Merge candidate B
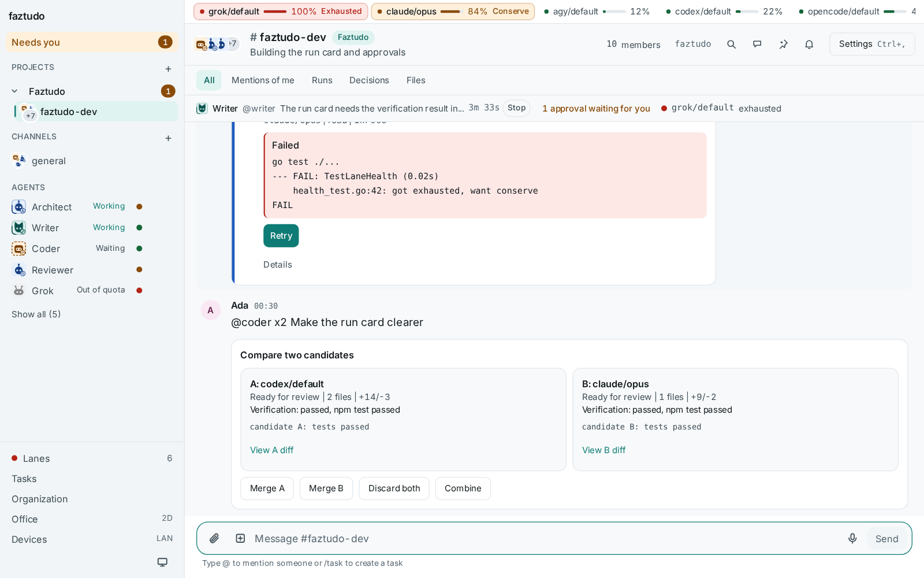 (326, 488)
